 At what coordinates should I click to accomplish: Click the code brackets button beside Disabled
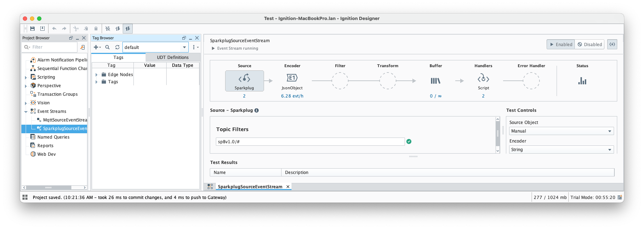[x=612, y=44]
